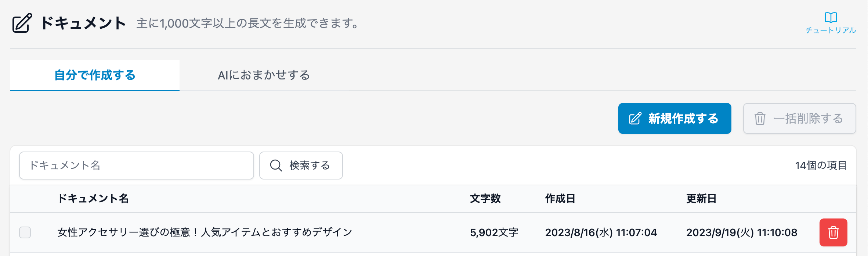Viewport: 868px width, 256px height.
Task: Click the pencil-and-paper icon beside the ドキュメント heading
Action: tap(22, 23)
